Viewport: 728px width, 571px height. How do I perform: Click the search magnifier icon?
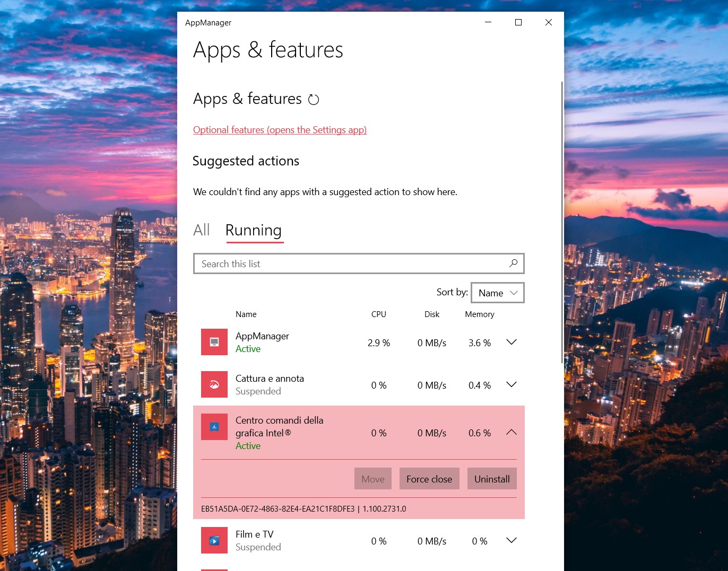point(513,263)
